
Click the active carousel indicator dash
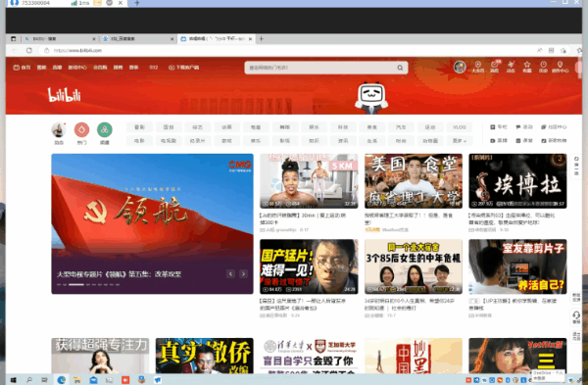coord(76,284)
